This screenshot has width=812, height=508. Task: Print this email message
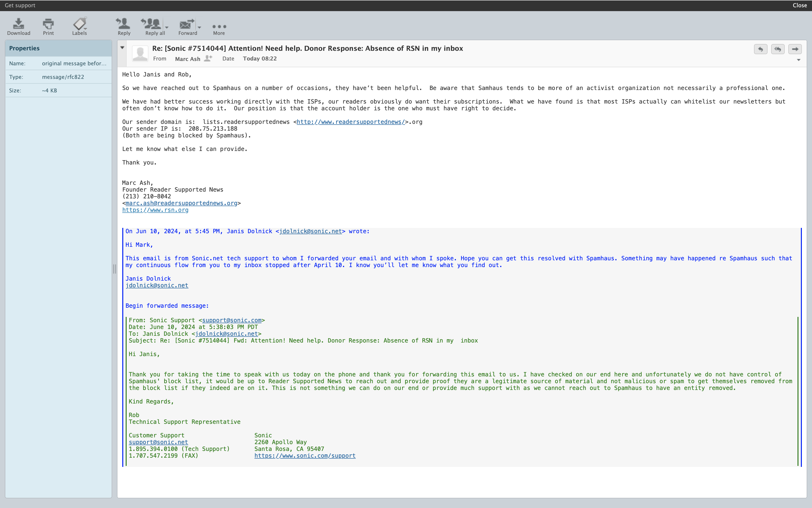pos(48,27)
